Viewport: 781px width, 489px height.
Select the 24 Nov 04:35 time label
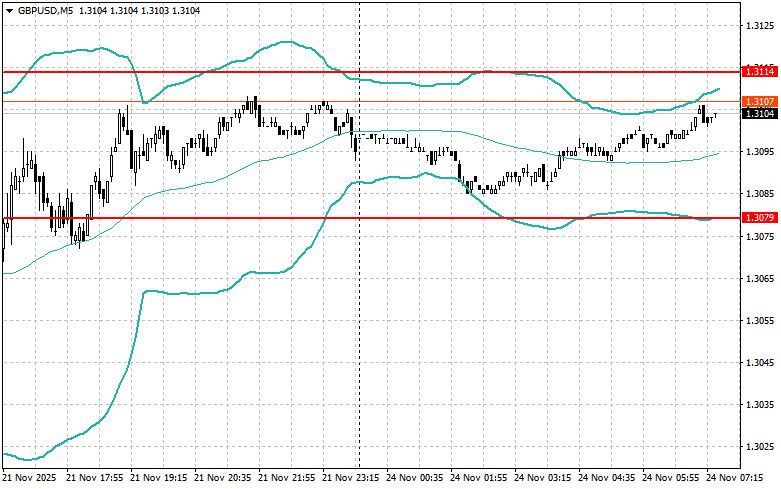coord(606,478)
